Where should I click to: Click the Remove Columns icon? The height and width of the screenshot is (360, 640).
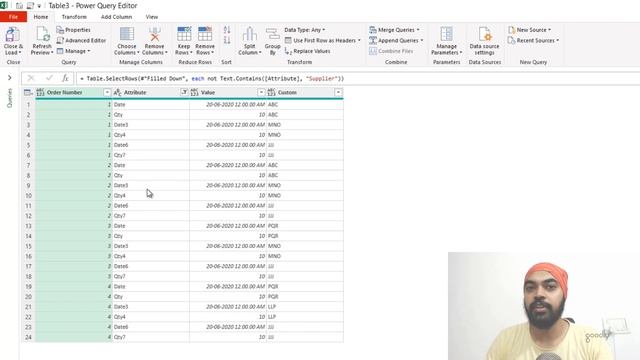coord(154,34)
